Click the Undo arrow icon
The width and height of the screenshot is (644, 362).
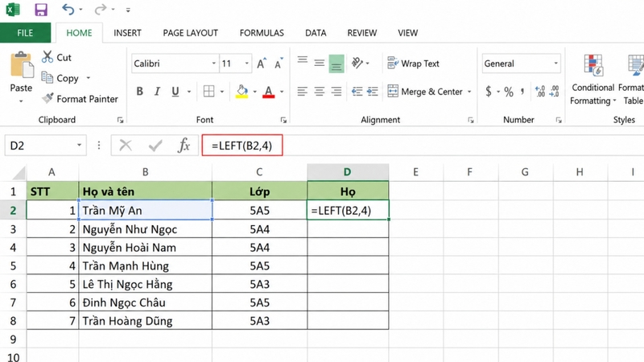[68, 9]
